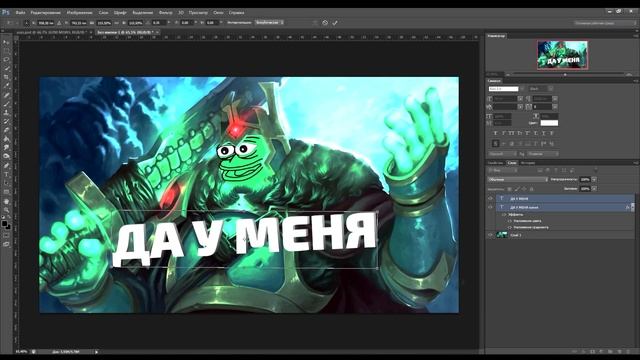The image size is (640, 360).
Task: Select the Eraser tool
Action: pos(6,130)
